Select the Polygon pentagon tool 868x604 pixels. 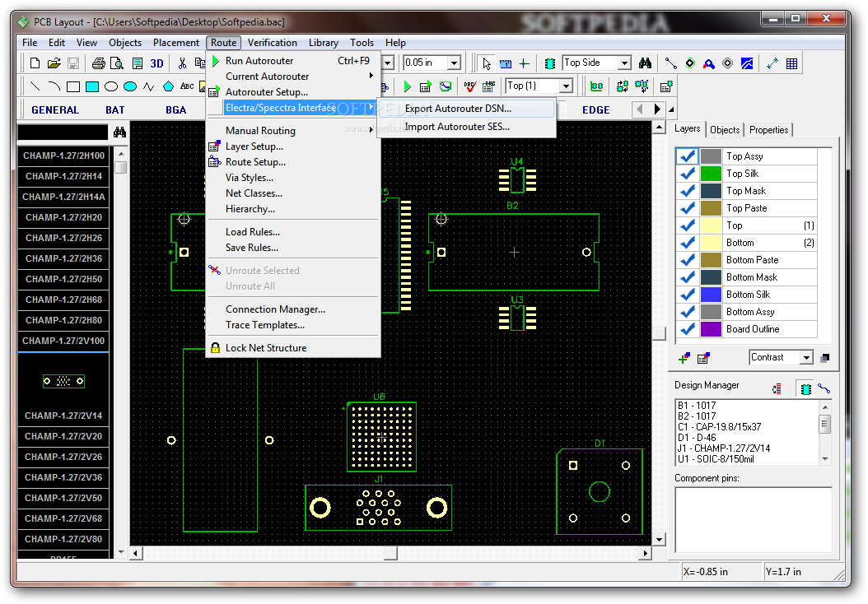click(x=168, y=86)
